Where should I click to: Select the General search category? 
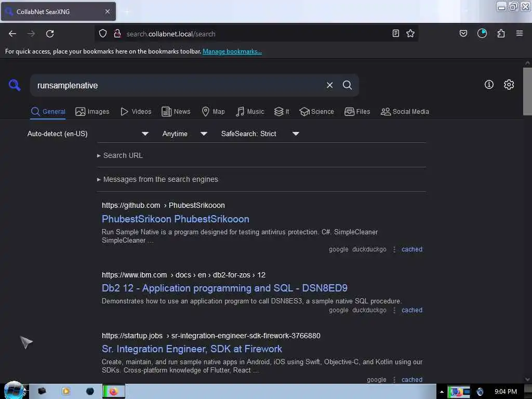[x=48, y=112]
